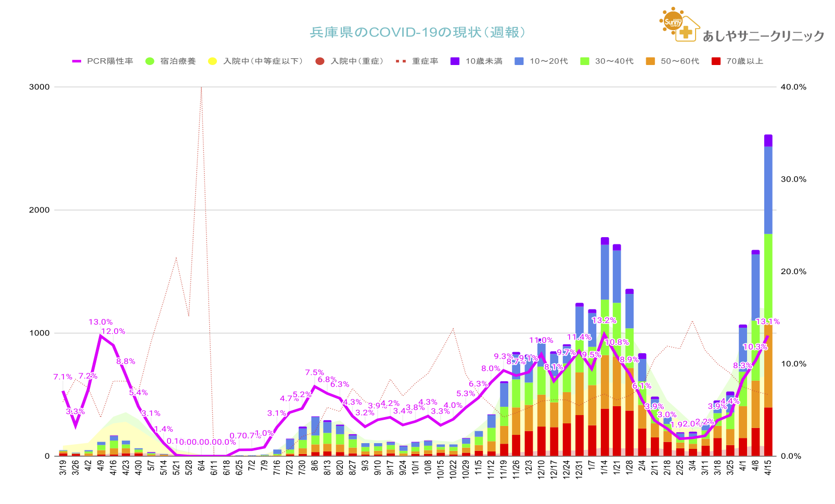Click the blue 10〜20代 legend square
Screen dimensions: 835x504
pyautogui.click(x=519, y=61)
